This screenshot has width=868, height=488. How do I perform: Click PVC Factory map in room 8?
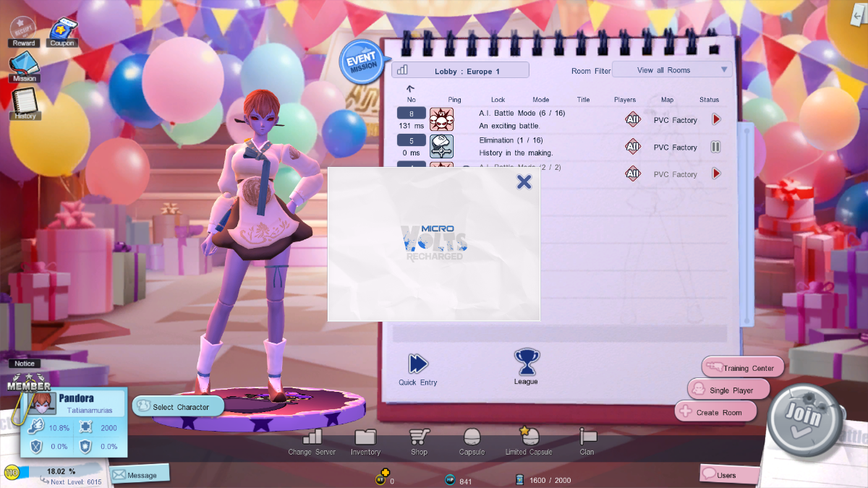(x=675, y=120)
